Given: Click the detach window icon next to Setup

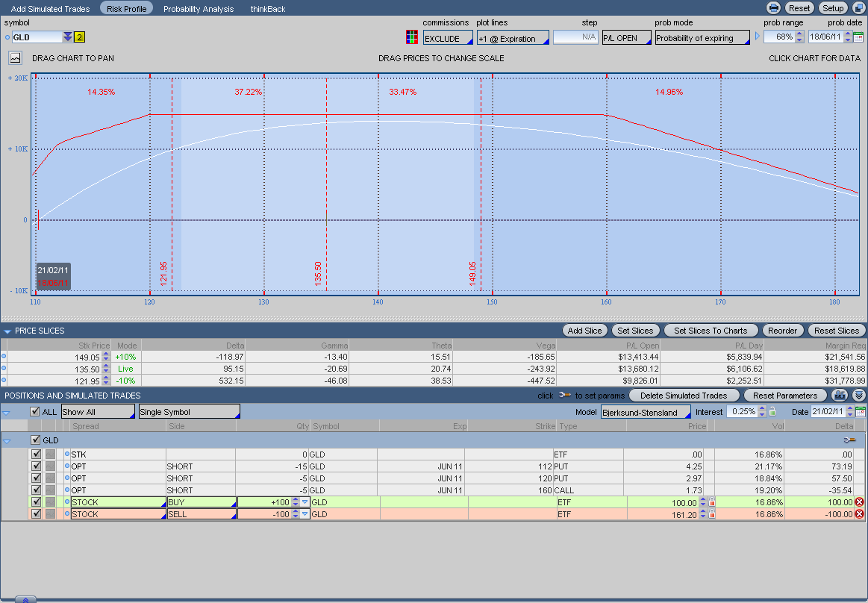Looking at the screenshot, I should [x=858, y=8].
